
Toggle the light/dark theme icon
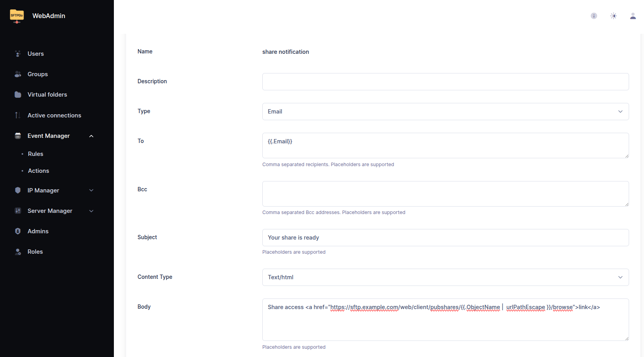click(x=613, y=16)
